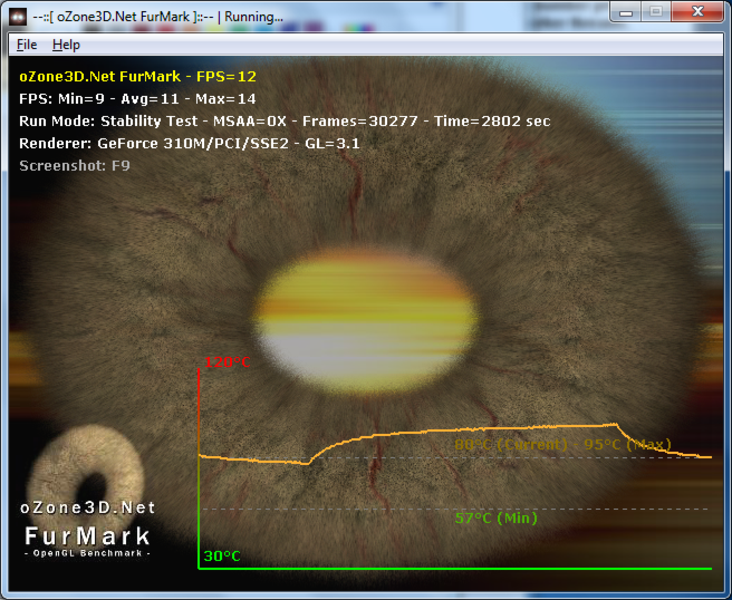Click the green '30°C' axis label
The image size is (732, 600).
(x=222, y=556)
